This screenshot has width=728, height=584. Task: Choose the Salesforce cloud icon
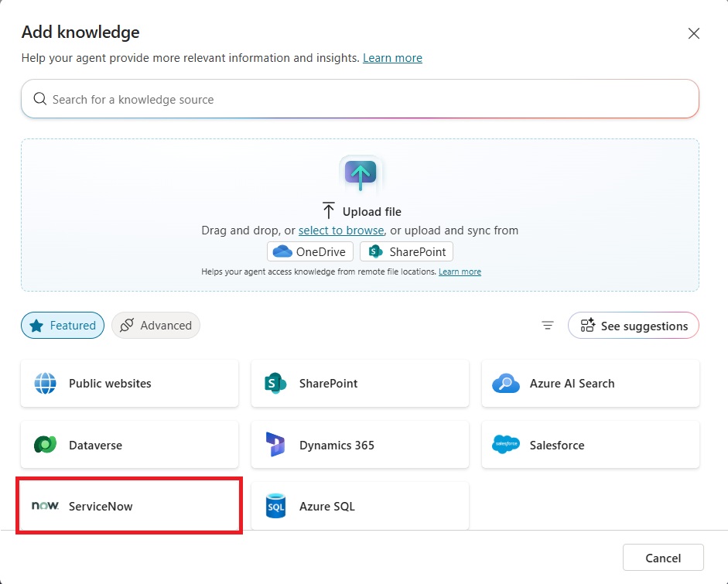tap(506, 444)
